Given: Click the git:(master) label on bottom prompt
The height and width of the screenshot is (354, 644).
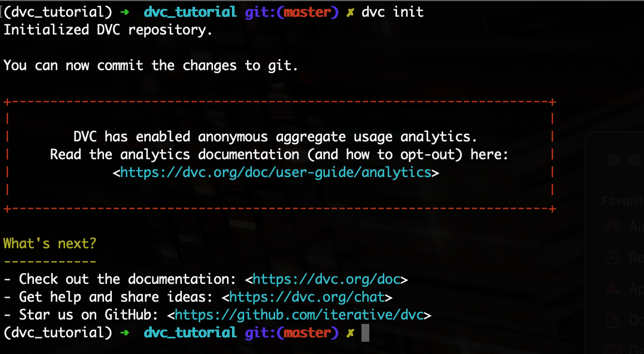Looking at the screenshot, I should (291, 333).
